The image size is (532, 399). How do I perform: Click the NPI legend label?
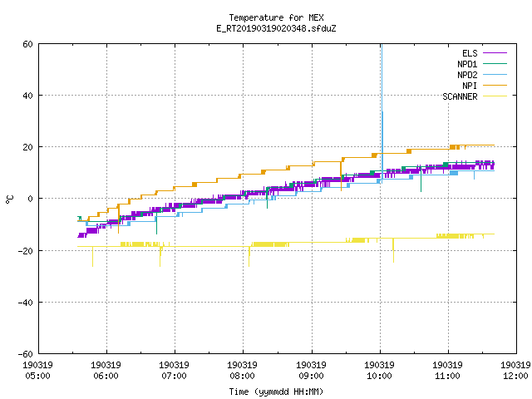click(470, 86)
